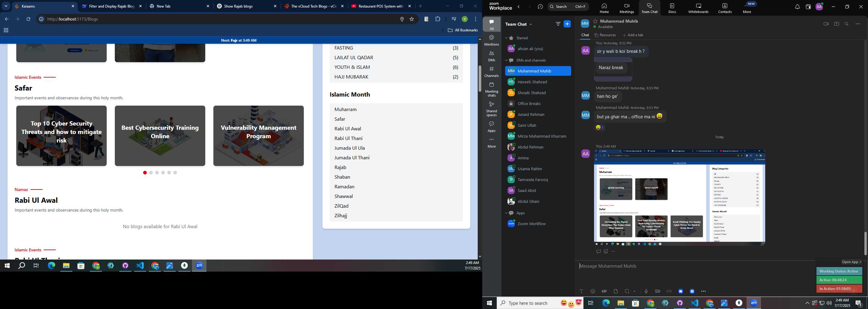The height and width of the screenshot is (309, 868).
Task: Open Haseeb Shahzad chat
Action: point(538,82)
